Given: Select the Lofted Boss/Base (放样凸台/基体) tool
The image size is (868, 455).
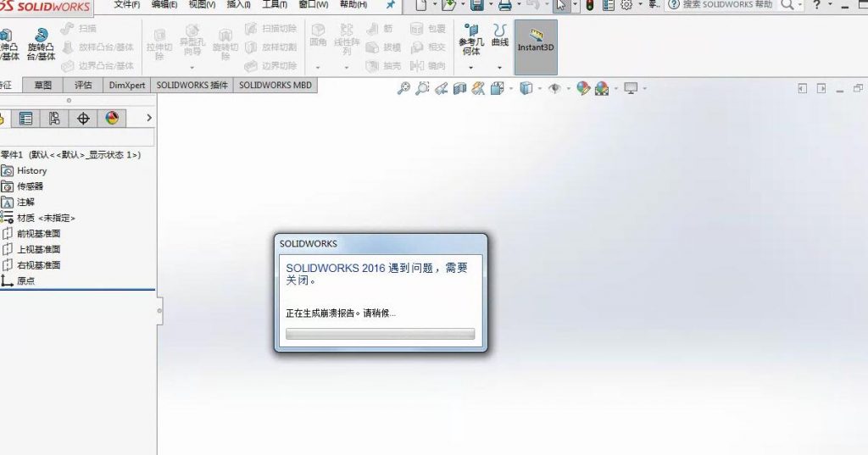Looking at the screenshot, I should (97, 47).
